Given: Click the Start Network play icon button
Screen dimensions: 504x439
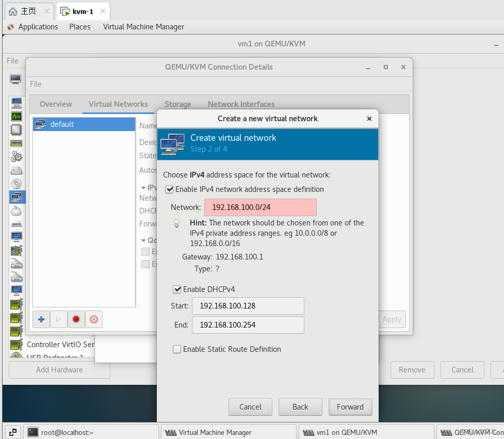Looking at the screenshot, I should 58,319.
